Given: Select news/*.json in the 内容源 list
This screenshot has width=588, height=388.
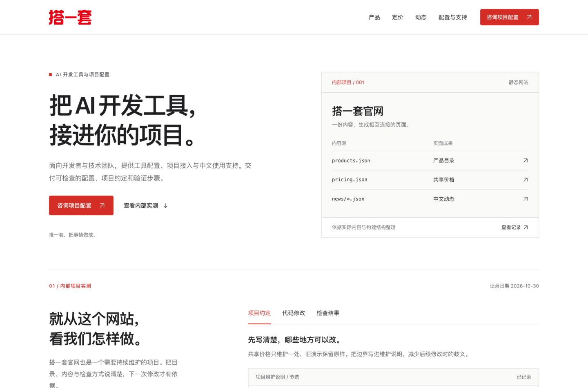Looking at the screenshot, I should pyautogui.click(x=348, y=199).
